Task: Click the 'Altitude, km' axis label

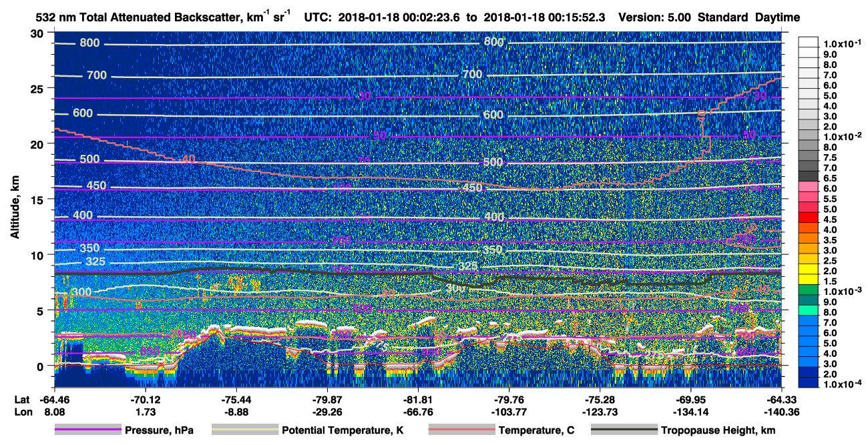Action: pos(15,209)
